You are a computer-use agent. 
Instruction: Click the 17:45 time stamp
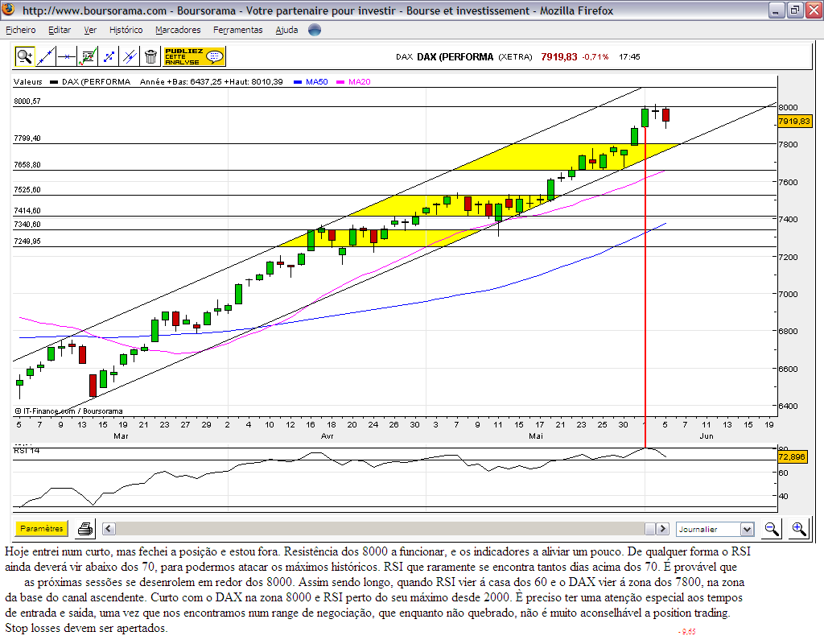pyautogui.click(x=629, y=57)
